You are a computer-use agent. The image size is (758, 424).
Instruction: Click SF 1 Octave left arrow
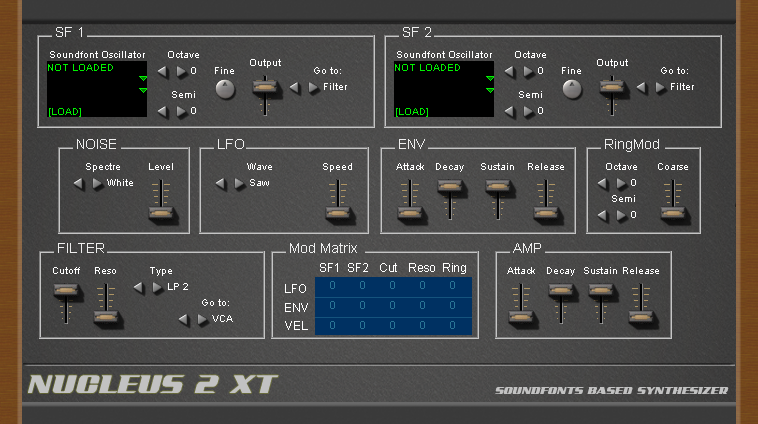[163, 72]
